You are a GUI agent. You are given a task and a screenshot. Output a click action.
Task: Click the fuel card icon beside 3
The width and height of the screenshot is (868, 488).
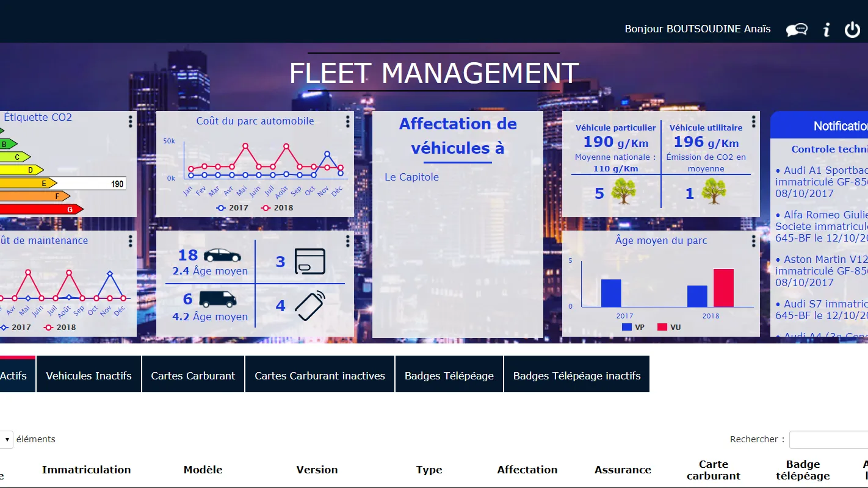click(x=310, y=261)
